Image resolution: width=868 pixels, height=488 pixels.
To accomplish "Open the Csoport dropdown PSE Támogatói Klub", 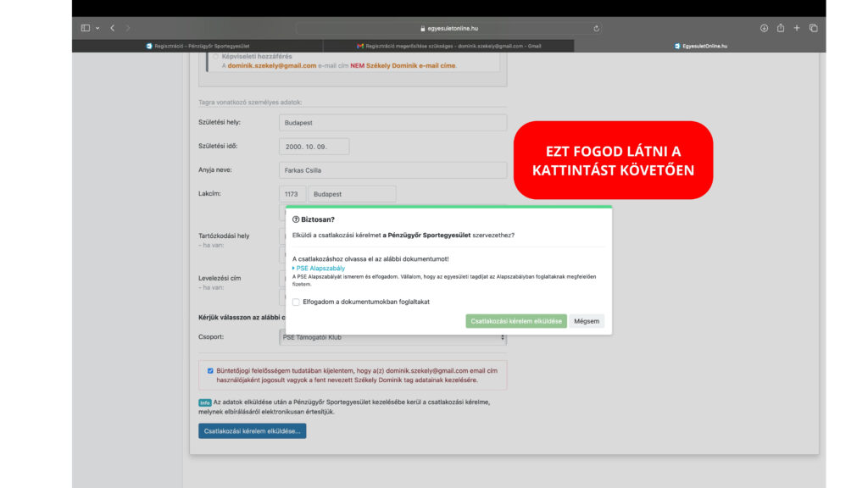I will point(392,337).
